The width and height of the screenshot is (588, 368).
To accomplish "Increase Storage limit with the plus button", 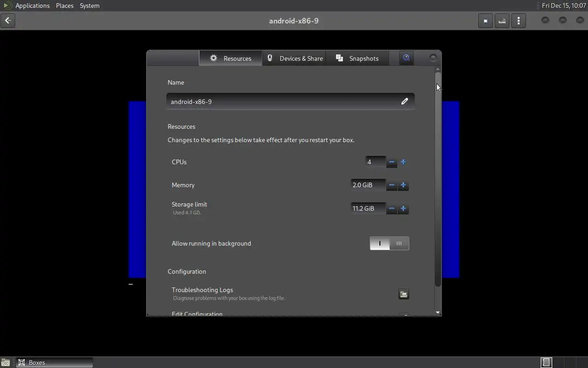I will click(x=403, y=208).
